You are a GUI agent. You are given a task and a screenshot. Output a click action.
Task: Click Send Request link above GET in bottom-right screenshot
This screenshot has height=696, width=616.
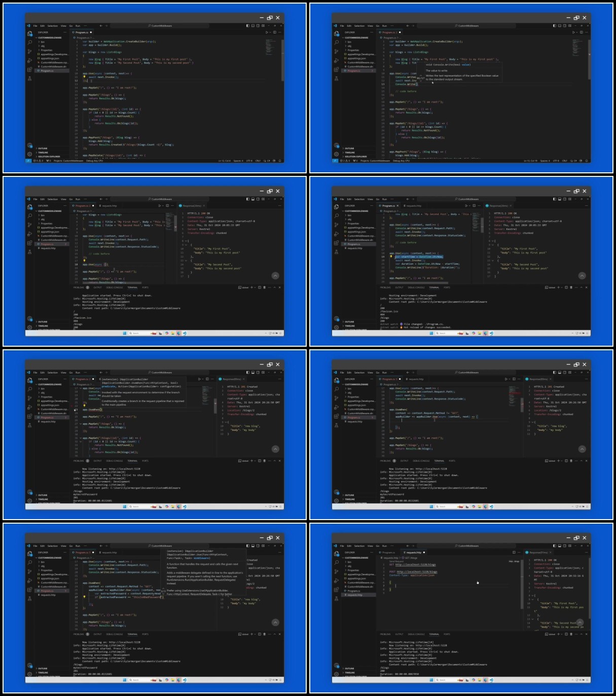[396, 561]
